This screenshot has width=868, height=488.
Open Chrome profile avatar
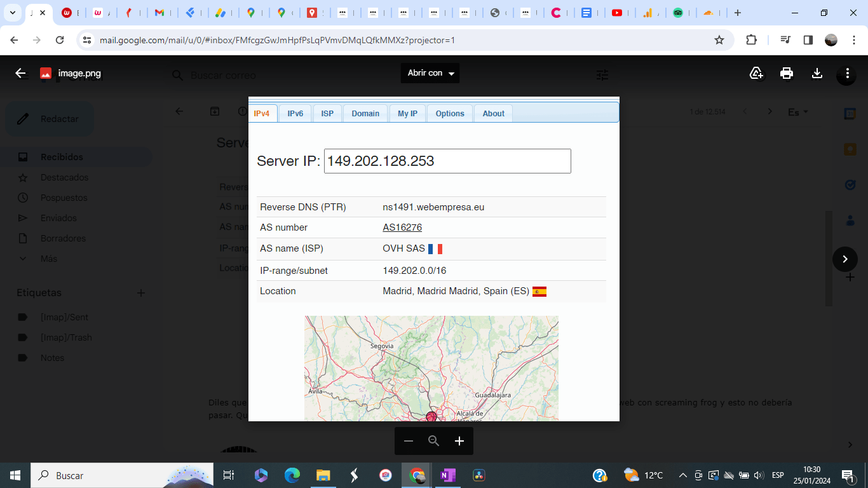point(831,40)
